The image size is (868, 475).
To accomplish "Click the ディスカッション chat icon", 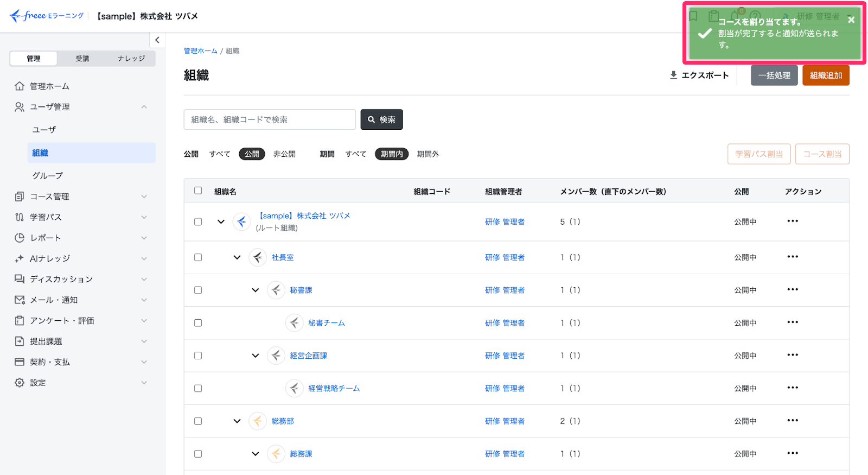I will (x=20, y=279).
